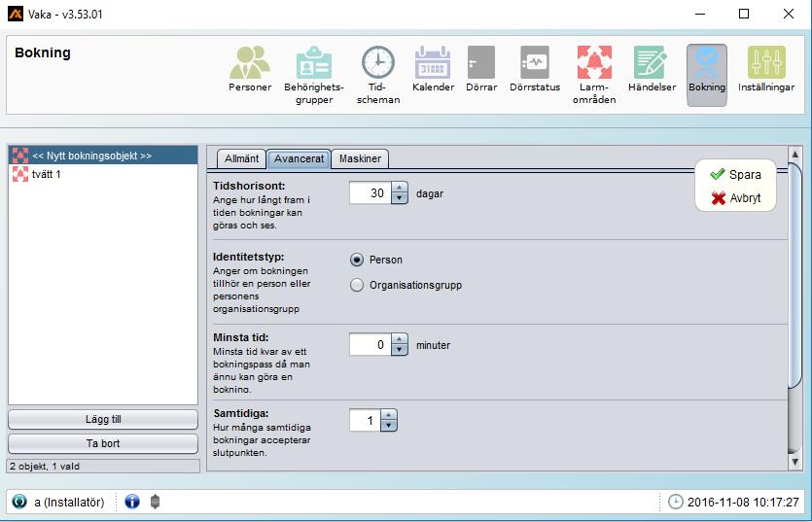Screen dimensions: 812x522
Task: Select the Organisationsgrupp radio button
Action: [357, 285]
